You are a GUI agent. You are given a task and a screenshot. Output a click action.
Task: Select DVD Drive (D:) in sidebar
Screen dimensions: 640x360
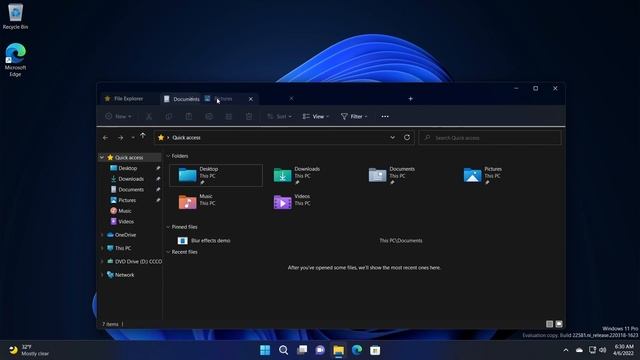point(135,261)
